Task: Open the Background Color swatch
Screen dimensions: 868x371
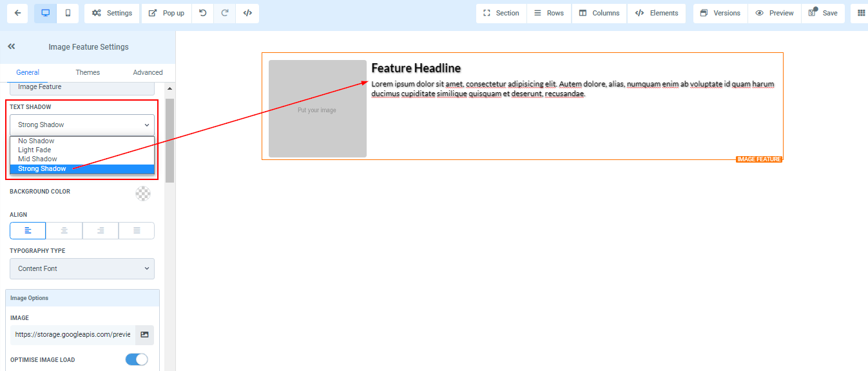Action: point(143,193)
